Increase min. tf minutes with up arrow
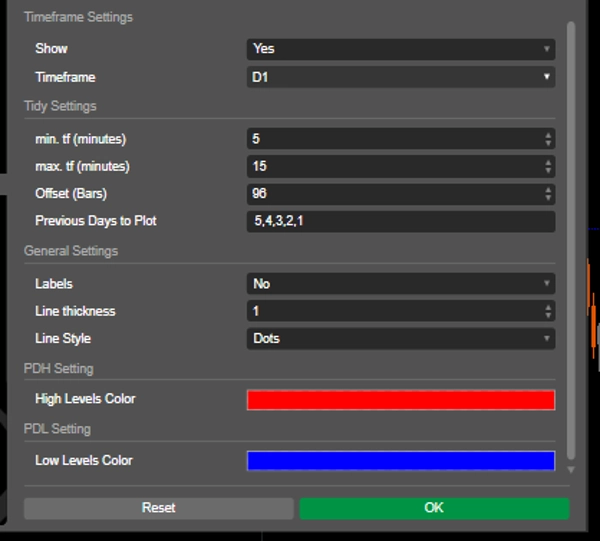Viewport: 600px width, 541px height. pos(548,135)
